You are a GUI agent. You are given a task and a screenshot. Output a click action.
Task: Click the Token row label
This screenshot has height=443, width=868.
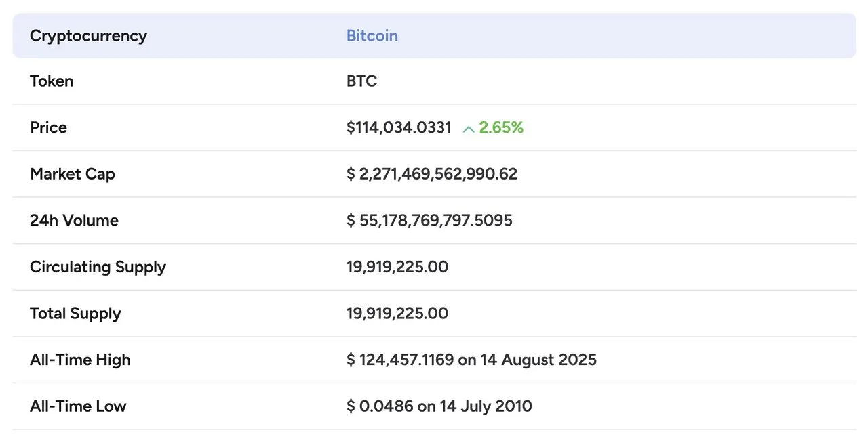click(52, 81)
